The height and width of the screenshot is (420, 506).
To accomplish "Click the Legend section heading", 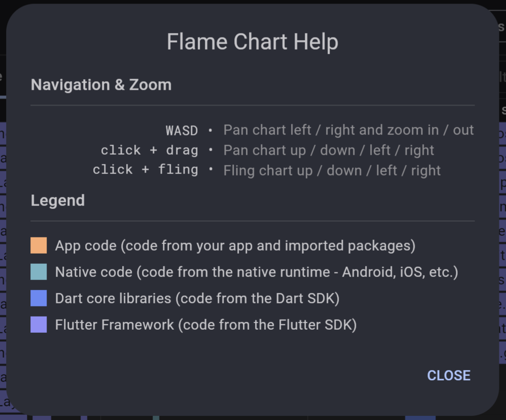I will (x=57, y=200).
